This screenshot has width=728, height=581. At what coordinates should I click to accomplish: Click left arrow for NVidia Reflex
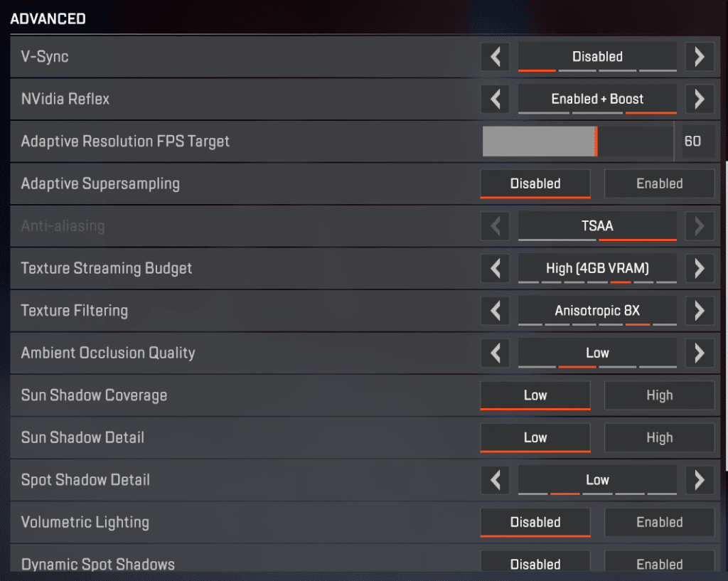pyautogui.click(x=495, y=99)
